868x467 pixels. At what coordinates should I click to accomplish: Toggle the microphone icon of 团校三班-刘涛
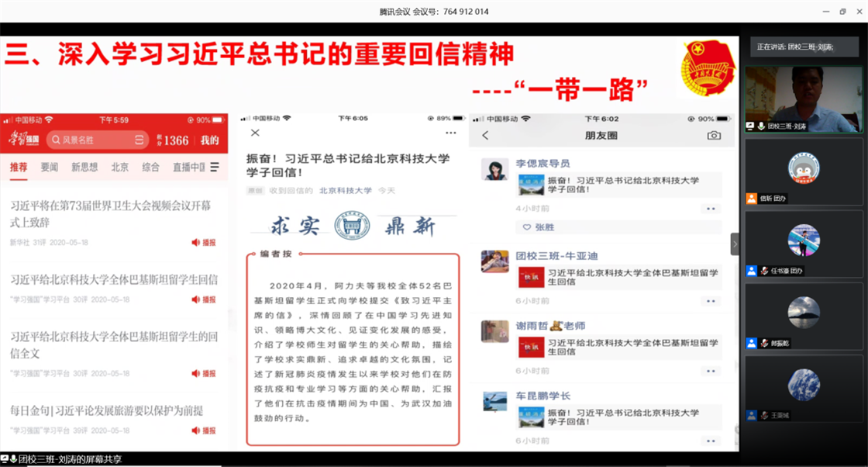click(761, 126)
